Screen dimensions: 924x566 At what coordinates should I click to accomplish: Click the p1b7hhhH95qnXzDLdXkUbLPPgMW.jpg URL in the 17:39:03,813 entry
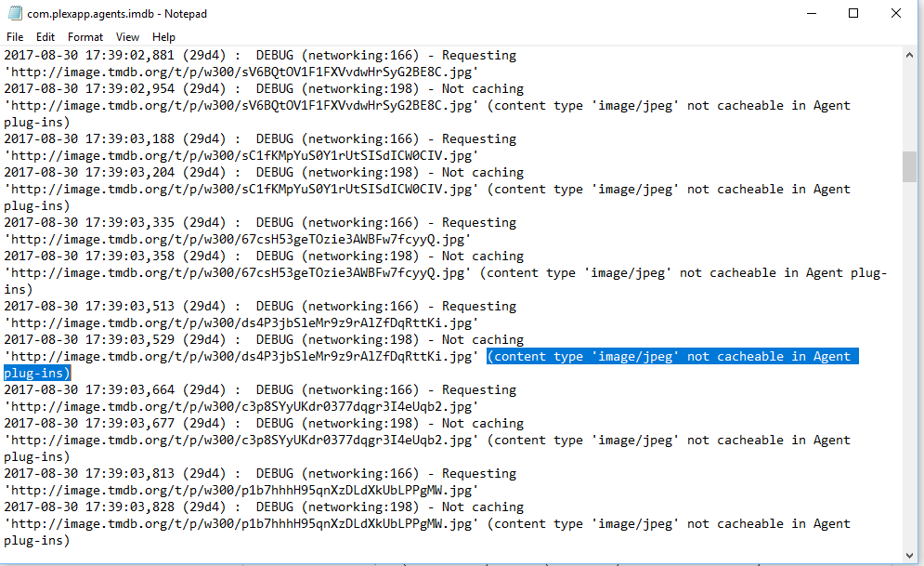pos(241,491)
